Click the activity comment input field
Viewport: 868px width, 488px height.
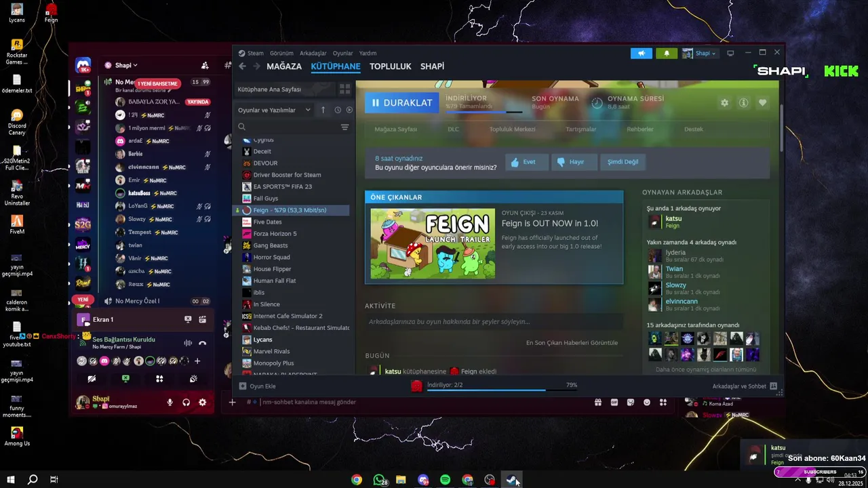point(494,321)
